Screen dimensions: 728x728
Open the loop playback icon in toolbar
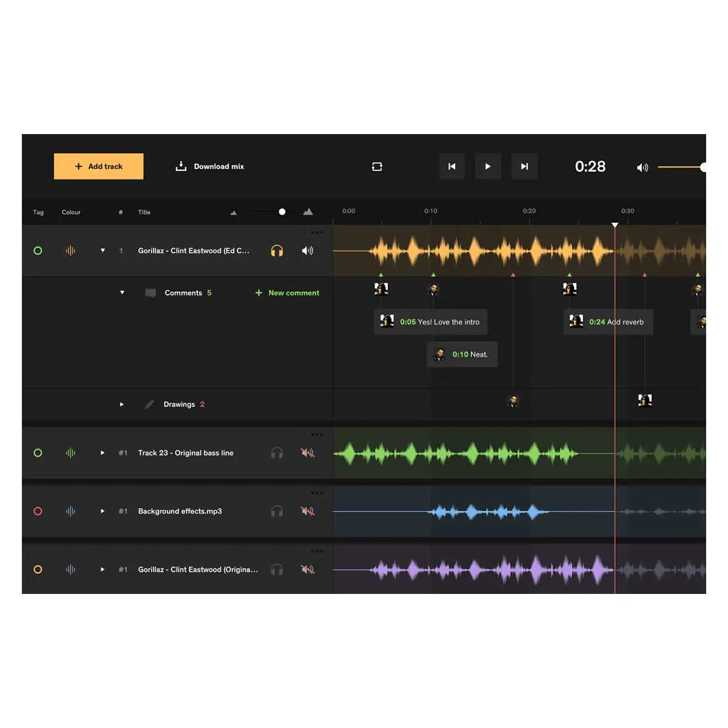tap(377, 166)
